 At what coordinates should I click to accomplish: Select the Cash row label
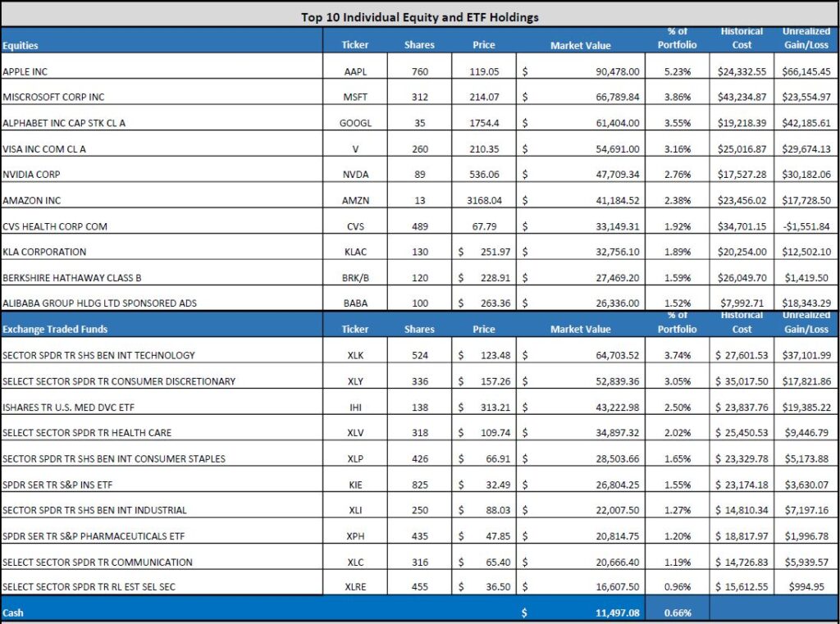13,613
